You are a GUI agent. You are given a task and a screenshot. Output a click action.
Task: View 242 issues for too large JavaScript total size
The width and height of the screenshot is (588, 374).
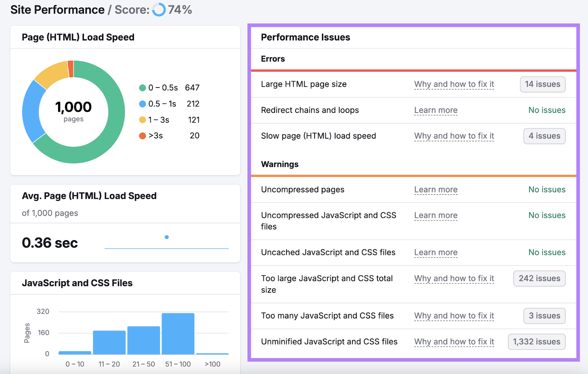[539, 278]
